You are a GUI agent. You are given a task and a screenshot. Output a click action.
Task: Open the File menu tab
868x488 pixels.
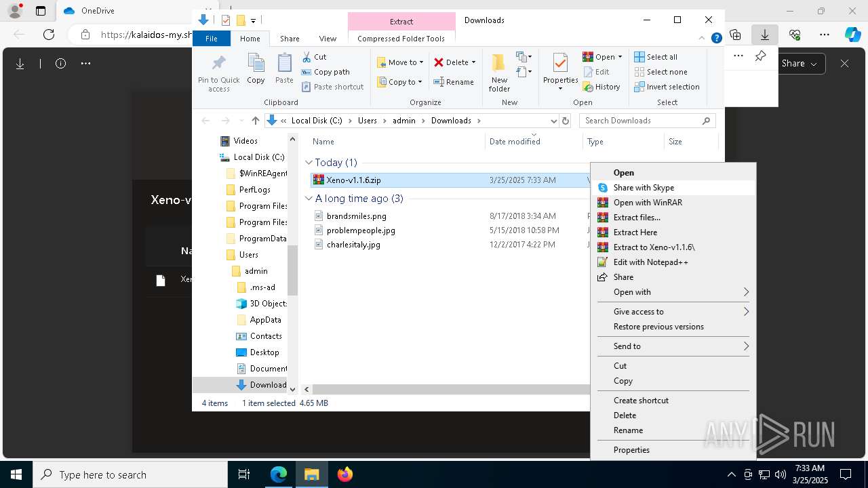pyautogui.click(x=212, y=39)
